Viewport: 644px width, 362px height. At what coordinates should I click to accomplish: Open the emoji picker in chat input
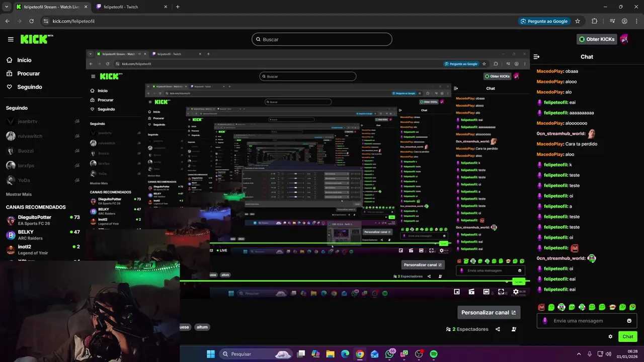point(629,321)
